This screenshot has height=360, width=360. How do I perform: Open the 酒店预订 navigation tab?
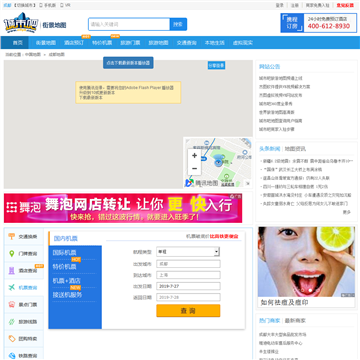point(74,43)
